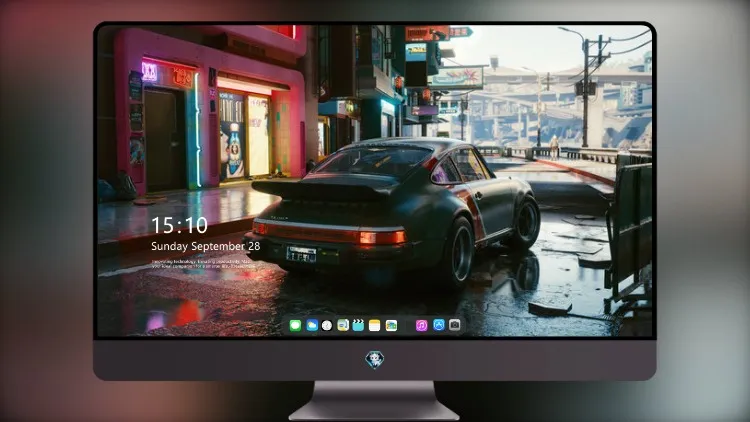This screenshot has height=422, width=750.
Task: Launch the pink Music app
Action: 421,326
